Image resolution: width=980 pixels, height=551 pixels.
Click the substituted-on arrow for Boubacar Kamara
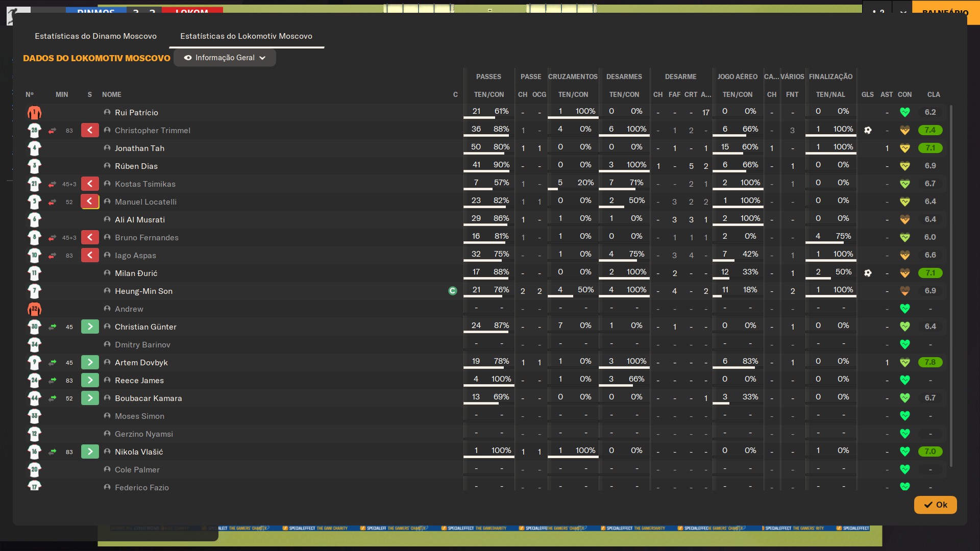[90, 398]
